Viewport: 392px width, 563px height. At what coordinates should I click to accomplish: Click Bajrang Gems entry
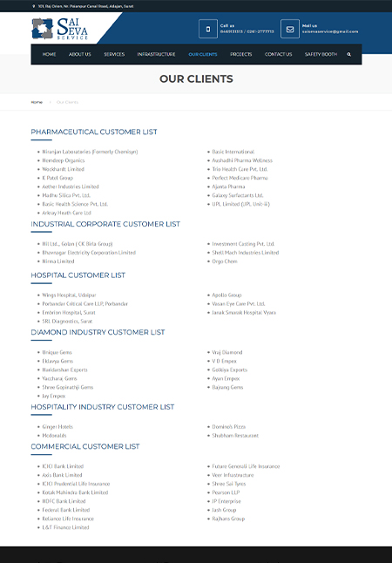coord(227,388)
